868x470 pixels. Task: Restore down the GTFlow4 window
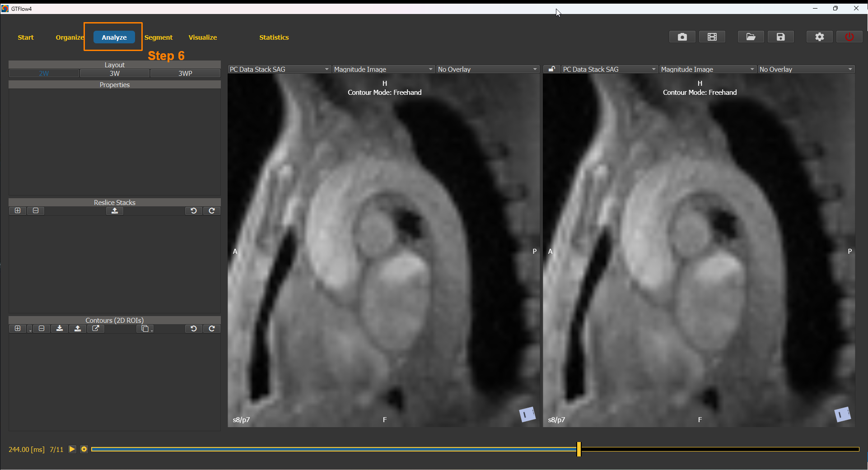(835, 8)
